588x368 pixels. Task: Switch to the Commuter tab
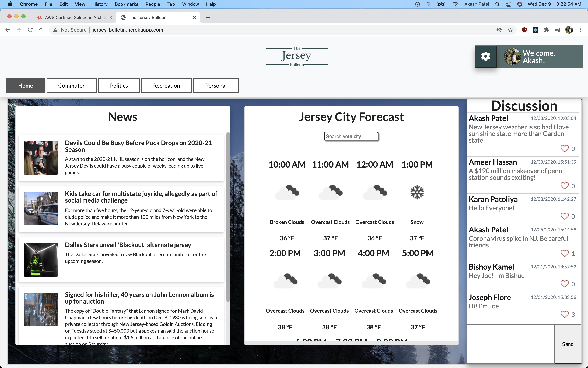(71, 86)
